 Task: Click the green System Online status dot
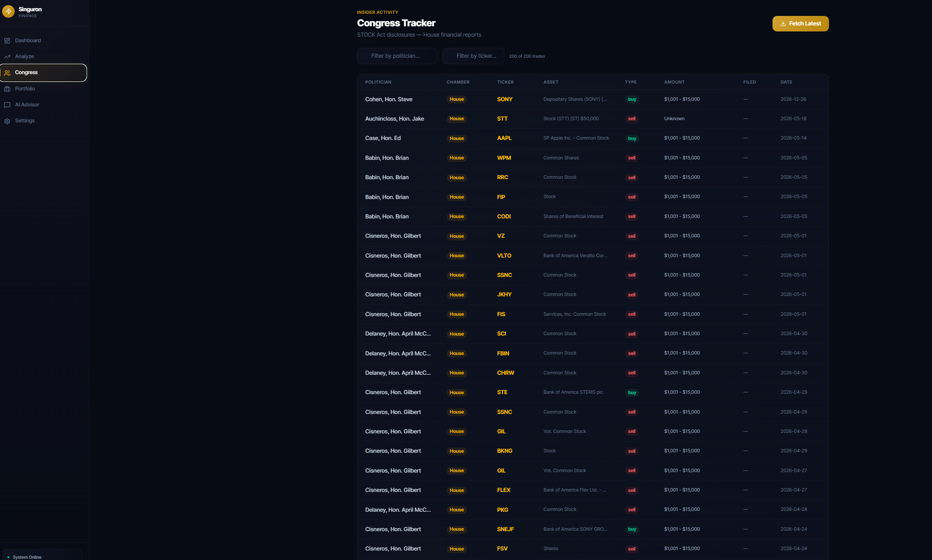click(9, 557)
